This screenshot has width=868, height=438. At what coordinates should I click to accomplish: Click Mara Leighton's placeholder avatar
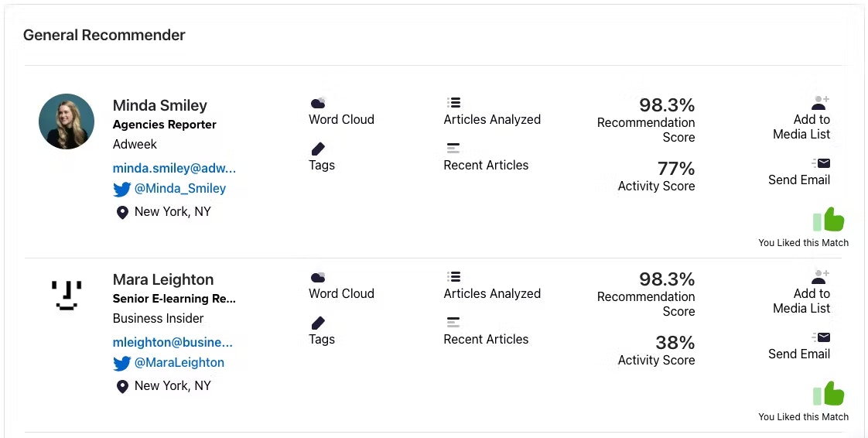[67, 295]
